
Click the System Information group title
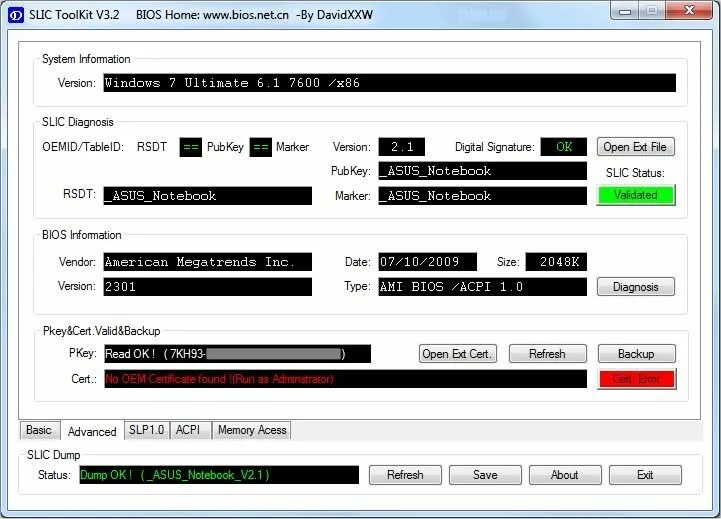pos(86,59)
